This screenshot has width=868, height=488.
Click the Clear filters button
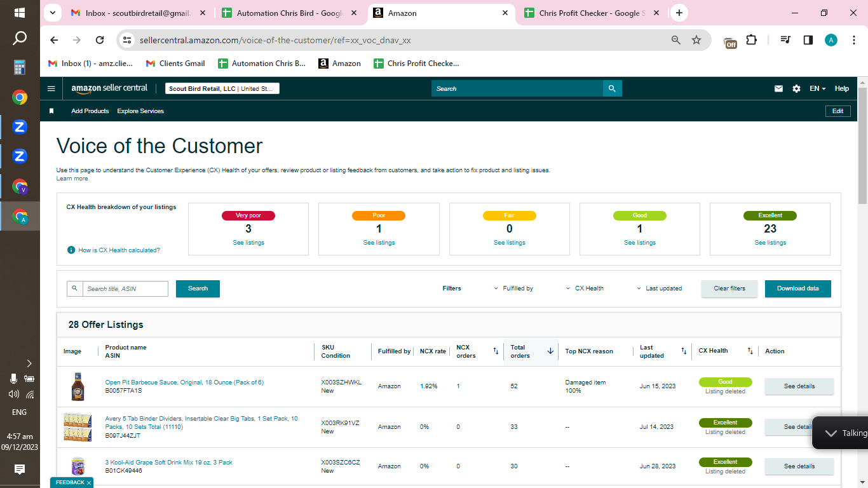[729, 288]
